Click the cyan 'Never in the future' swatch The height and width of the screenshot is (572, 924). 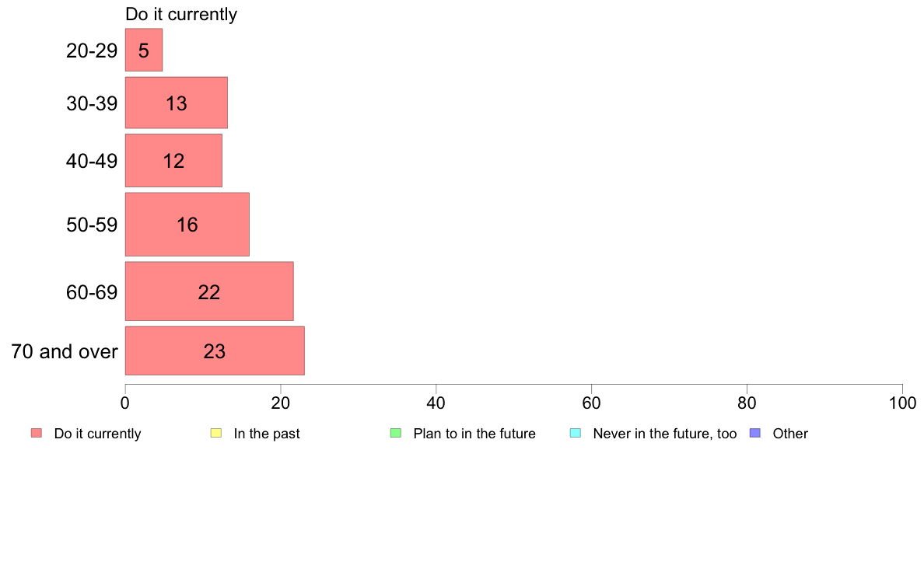tap(576, 433)
